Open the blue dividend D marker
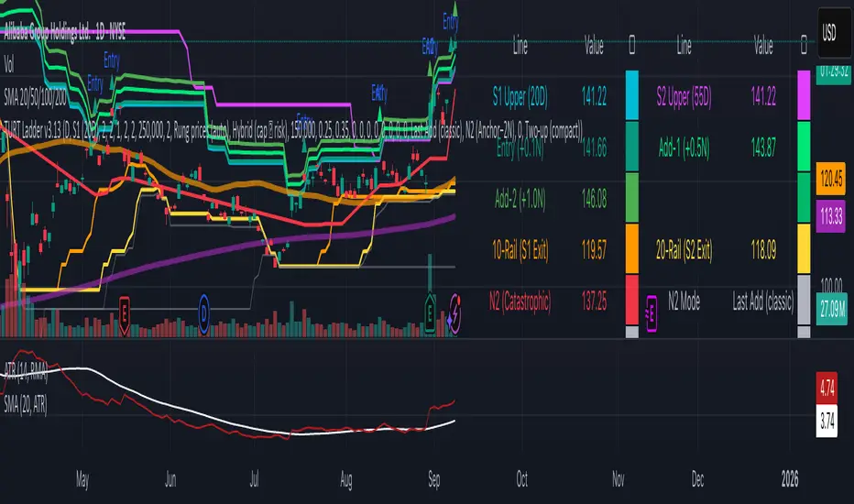The height and width of the screenshot is (504, 854). [203, 313]
